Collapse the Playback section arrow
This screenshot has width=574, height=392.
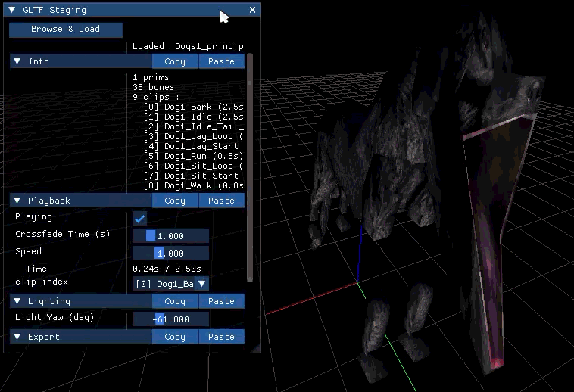[x=17, y=201]
